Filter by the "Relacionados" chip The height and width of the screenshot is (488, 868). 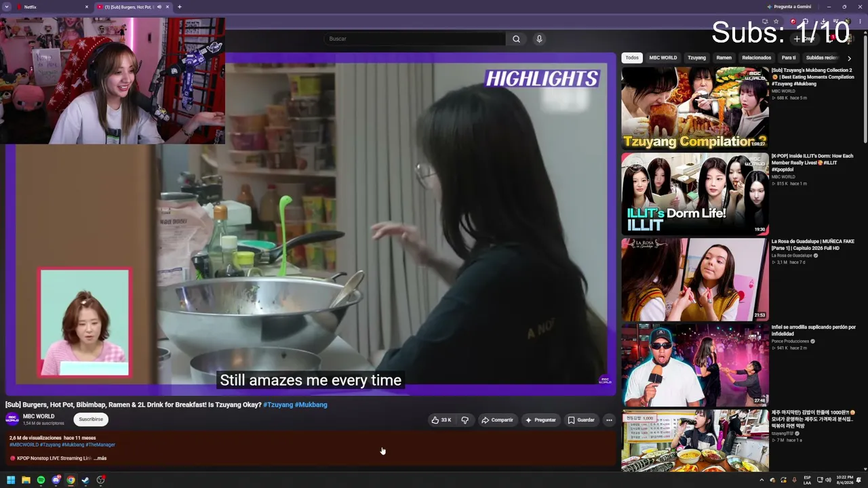756,58
